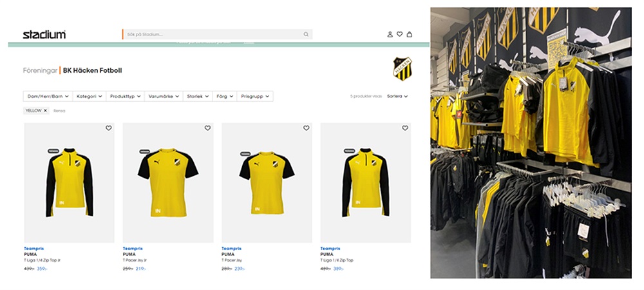The width and height of the screenshot is (644, 290).
Task: Open T Liga 1/4 Zip Top Jr image
Action: [70, 182]
